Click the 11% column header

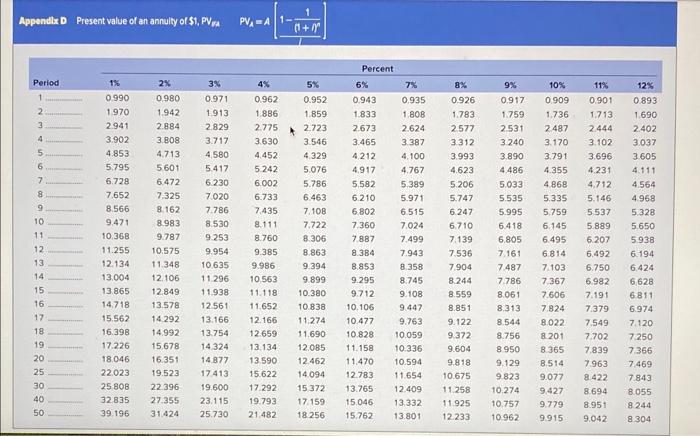(601, 85)
